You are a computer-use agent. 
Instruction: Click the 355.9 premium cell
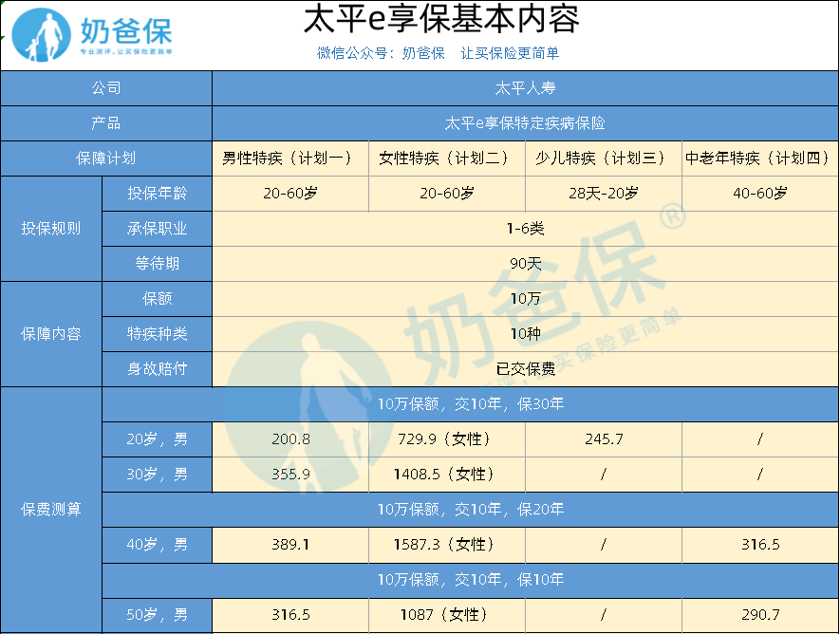tap(290, 475)
